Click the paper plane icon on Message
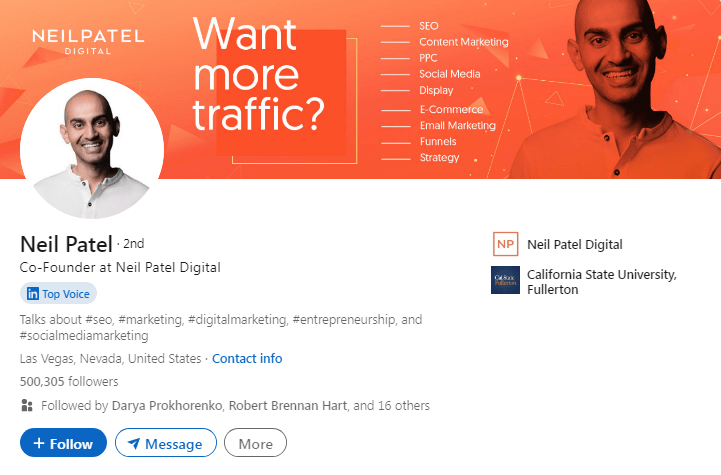The image size is (721, 475). (133, 443)
